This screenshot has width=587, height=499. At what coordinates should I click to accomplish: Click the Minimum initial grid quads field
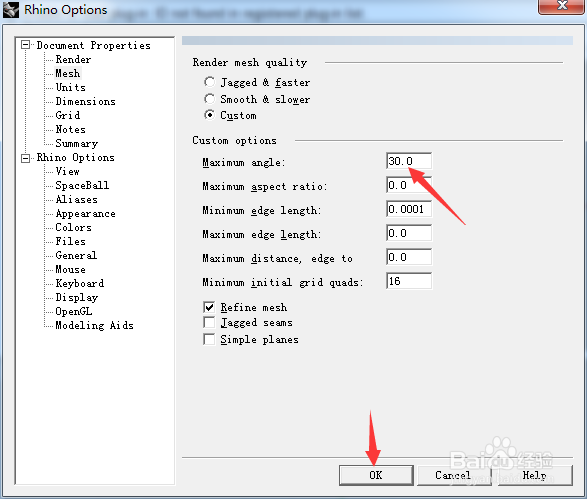click(409, 281)
